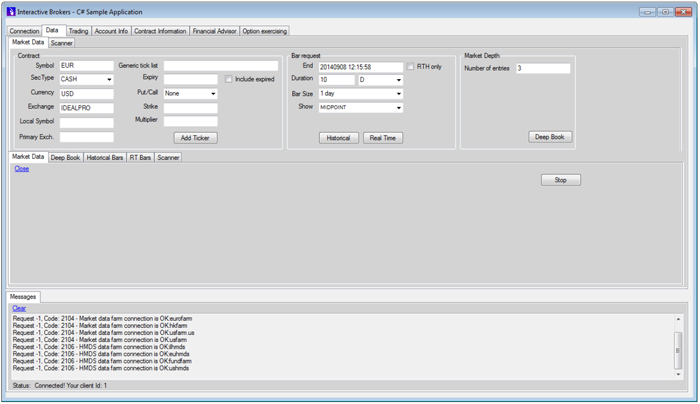The image size is (700, 404).
Task: Click the Close link in results panel
Action: click(x=22, y=169)
